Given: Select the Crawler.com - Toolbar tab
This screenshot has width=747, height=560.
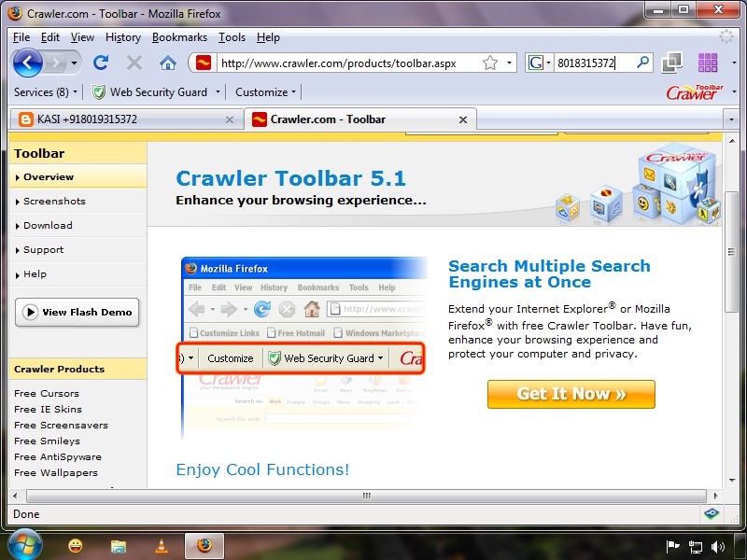Looking at the screenshot, I should coord(360,119).
